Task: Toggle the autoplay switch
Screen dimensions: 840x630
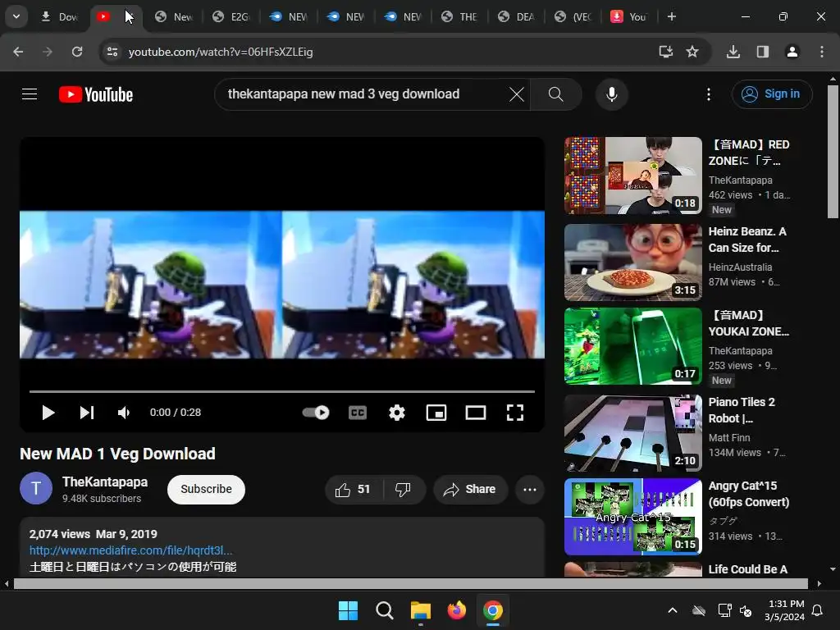Action: (x=316, y=413)
